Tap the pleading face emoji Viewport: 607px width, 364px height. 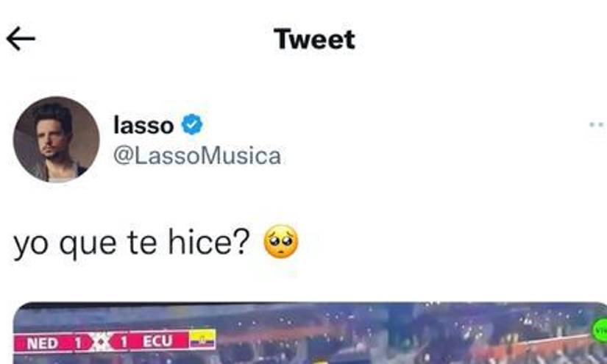281,242
